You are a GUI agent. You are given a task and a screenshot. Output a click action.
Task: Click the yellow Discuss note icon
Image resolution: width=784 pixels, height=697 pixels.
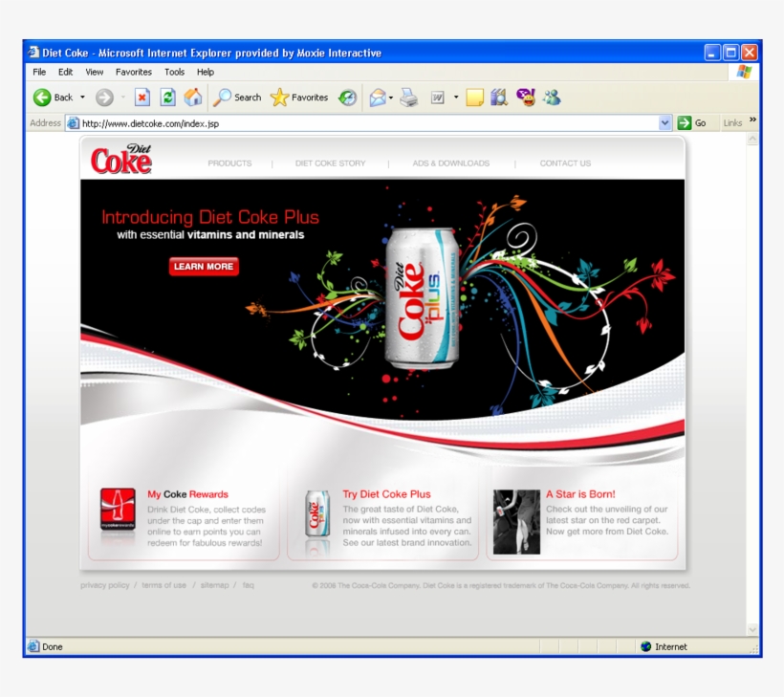coord(474,98)
